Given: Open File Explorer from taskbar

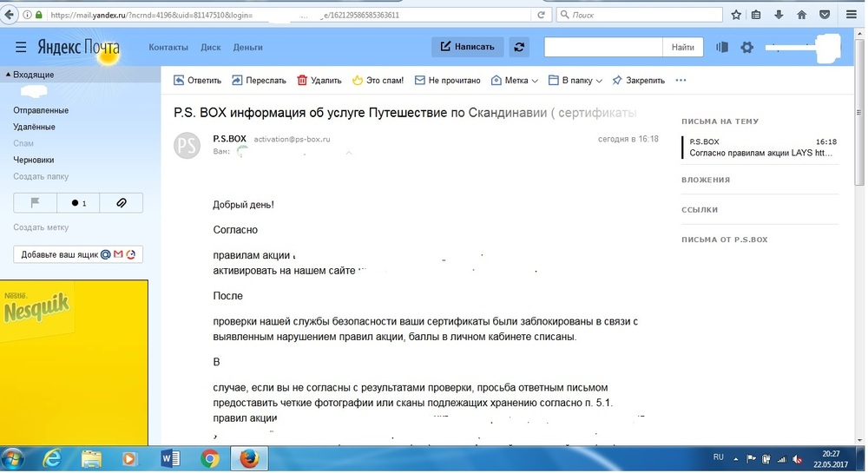Looking at the screenshot, I should tap(92, 458).
